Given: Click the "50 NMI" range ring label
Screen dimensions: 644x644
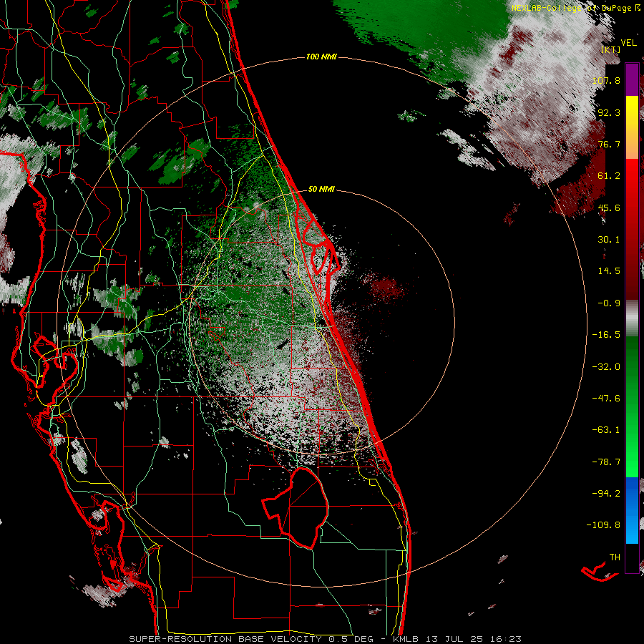Looking at the screenshot, I should (321, 190).
